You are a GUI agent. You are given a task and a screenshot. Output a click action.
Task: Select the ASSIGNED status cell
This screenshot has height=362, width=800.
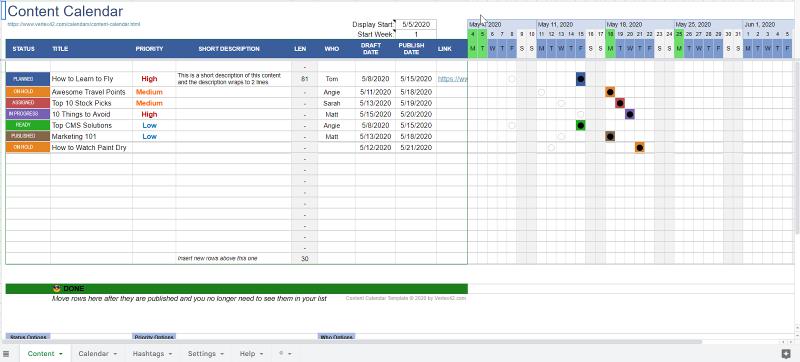pyautogui.click(x=28, y=103)
